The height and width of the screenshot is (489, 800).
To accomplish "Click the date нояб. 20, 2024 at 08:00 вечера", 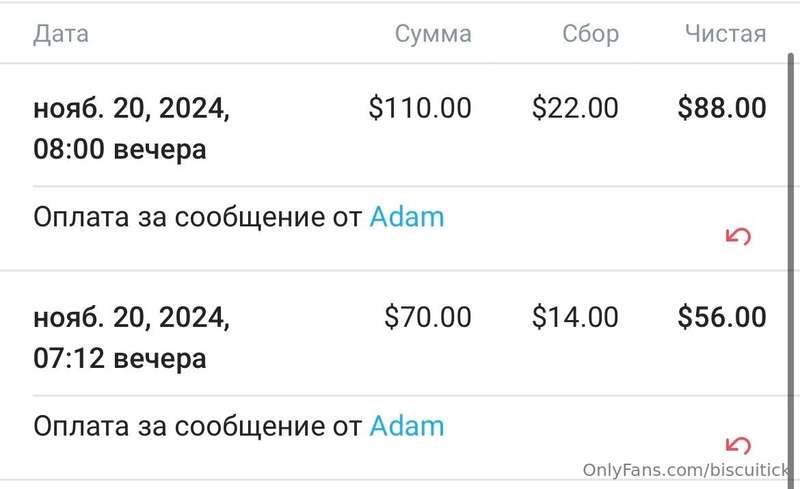I will [132, 129].
